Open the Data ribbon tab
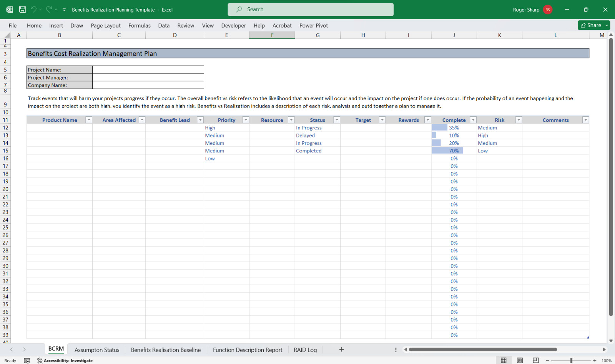The image size is (615, 364). click(164, 25)
